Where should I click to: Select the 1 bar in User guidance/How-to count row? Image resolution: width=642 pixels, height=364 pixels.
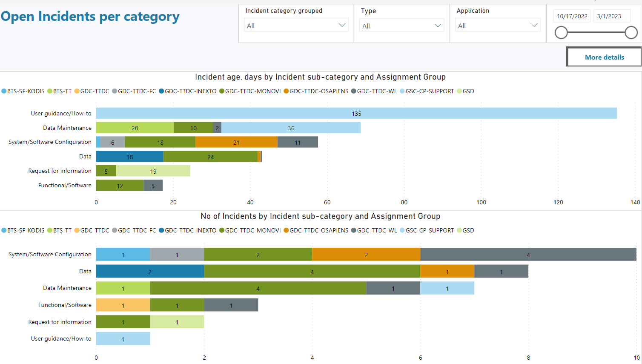click(123, 339)
